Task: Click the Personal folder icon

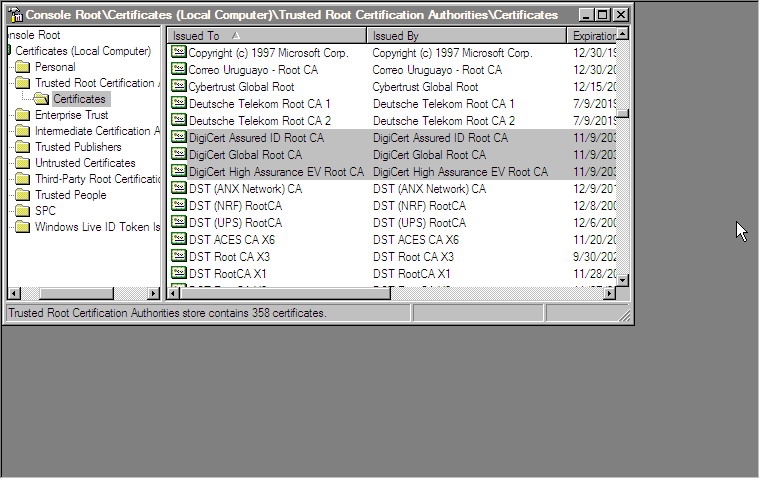Action: click(x=23, y=67)
